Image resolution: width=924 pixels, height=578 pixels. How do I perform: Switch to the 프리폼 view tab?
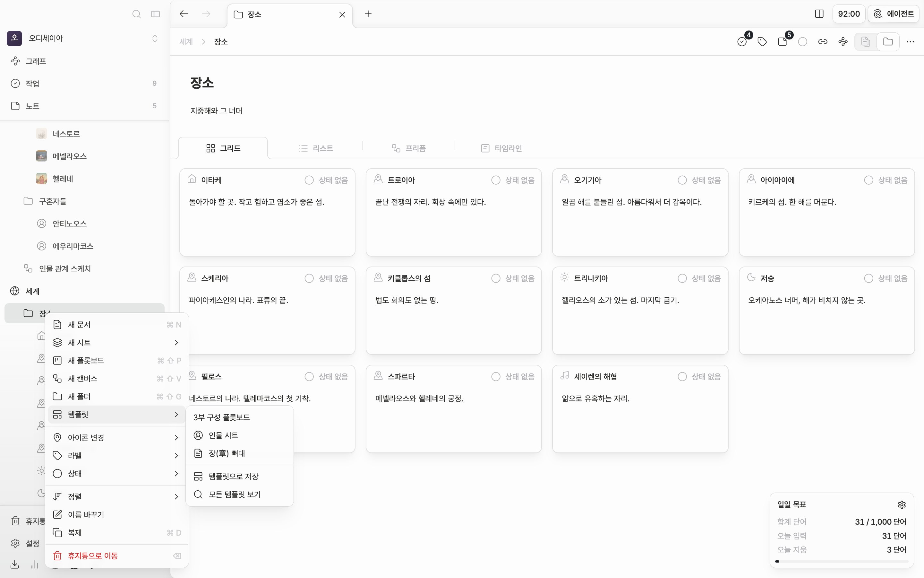click(408, 148)
